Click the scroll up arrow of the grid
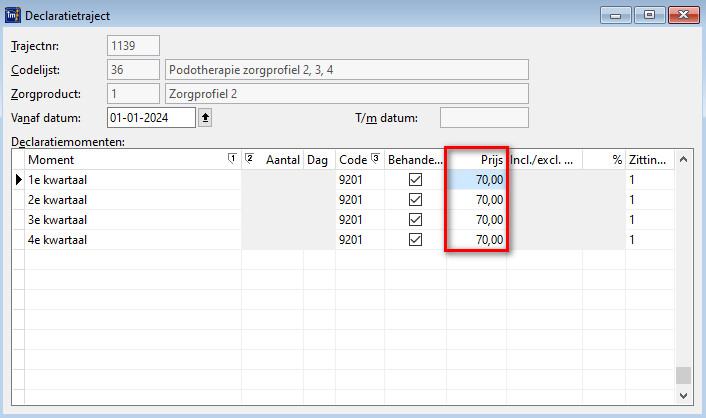The image size is (706, 418). (684, 160)
